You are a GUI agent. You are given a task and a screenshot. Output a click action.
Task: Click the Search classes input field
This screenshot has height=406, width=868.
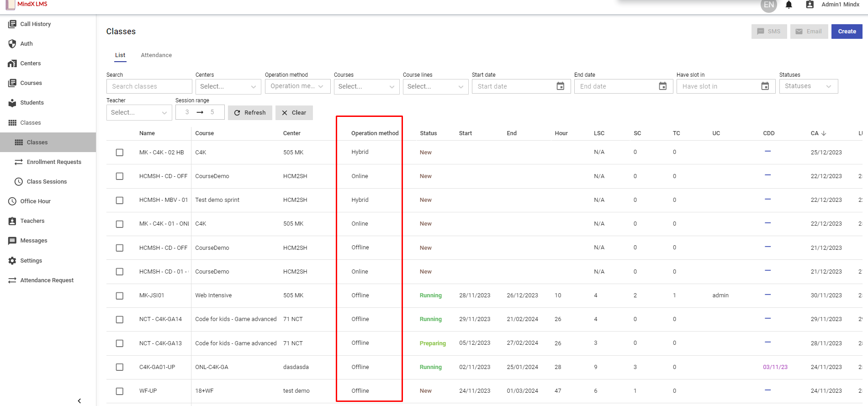149,87
